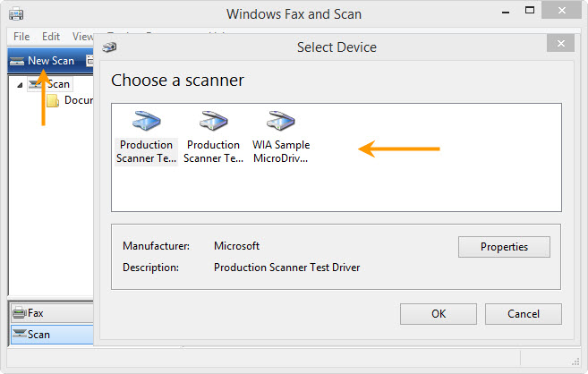Click the Select Device dialog title icon
This screenshot has height=374, width=588.
tap(109, 47)
